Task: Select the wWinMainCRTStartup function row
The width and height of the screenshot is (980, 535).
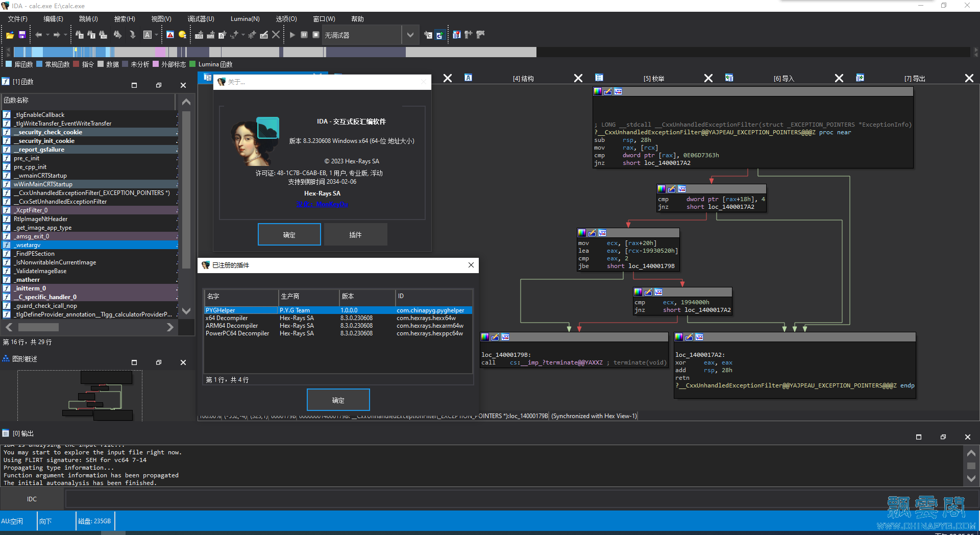Action: pyautogui.click(x=90, y=184)
